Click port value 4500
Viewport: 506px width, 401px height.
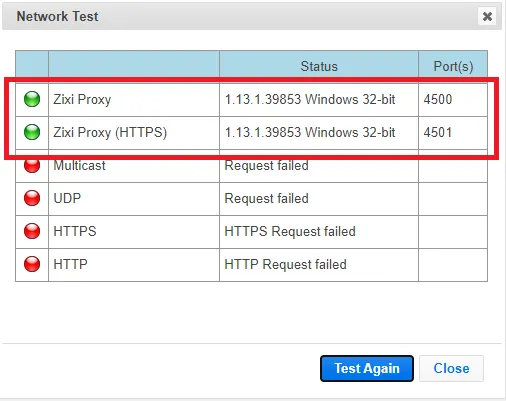pyautogui.click(x=438, y=99)
